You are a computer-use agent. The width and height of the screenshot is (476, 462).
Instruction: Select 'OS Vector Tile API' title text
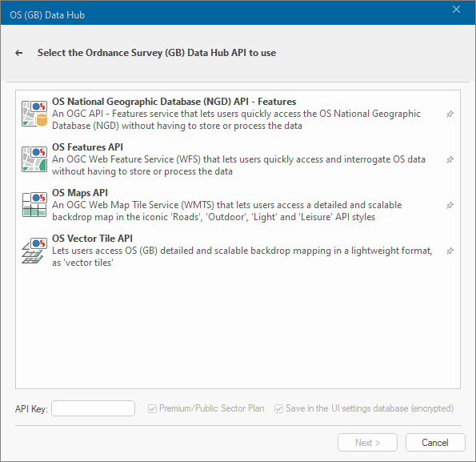coord(92,239)
